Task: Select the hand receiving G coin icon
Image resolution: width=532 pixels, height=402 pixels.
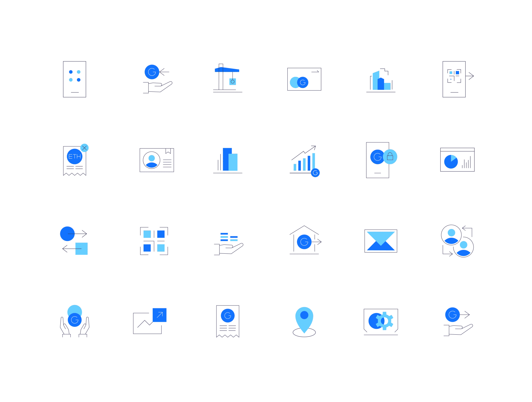Action: [158, 79]
